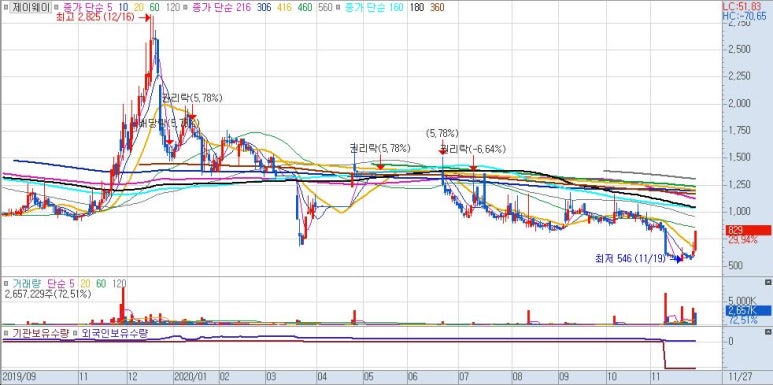The height and width of the screenshot is (385, 773).
Task: Click the square icon before 기관보유수량
Action: pos(5,333)
